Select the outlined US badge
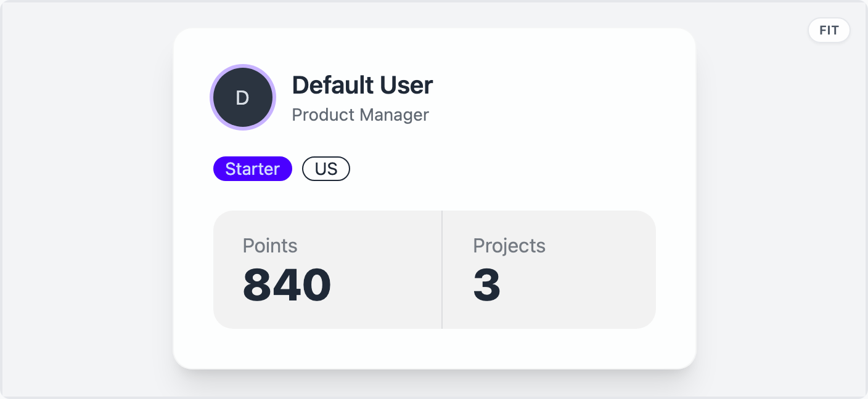This screenshot has height=399, width=868. click(x=326, y=169)
